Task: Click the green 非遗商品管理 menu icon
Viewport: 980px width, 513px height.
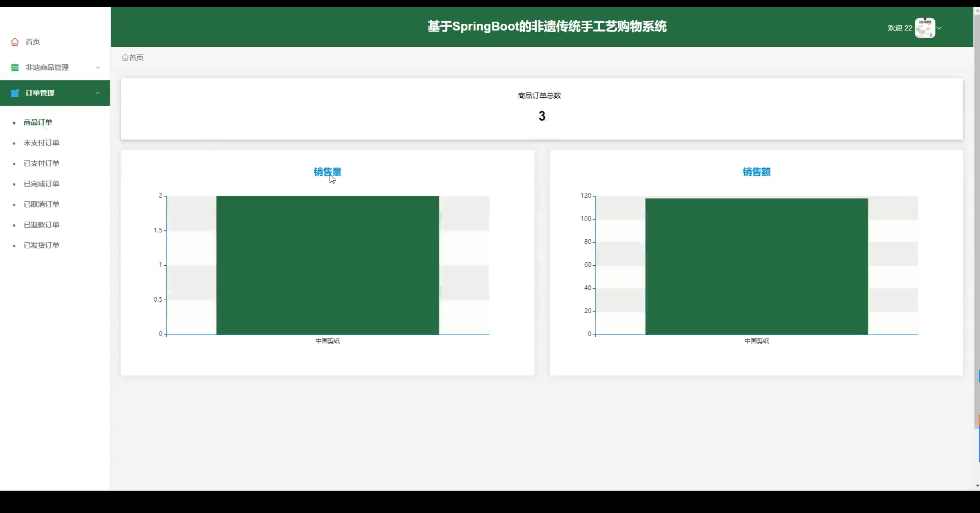Action: point(15,67)
